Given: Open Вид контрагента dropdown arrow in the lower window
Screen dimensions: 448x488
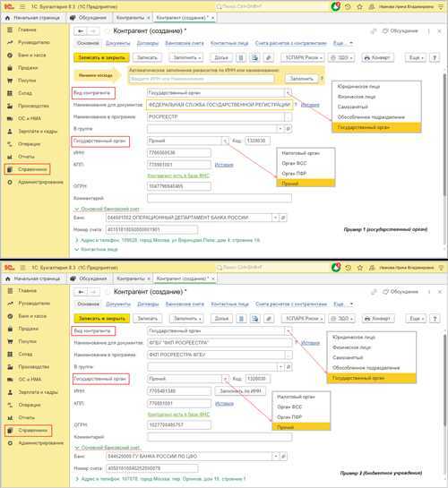Looking at the screenshot, I should 289,330.
